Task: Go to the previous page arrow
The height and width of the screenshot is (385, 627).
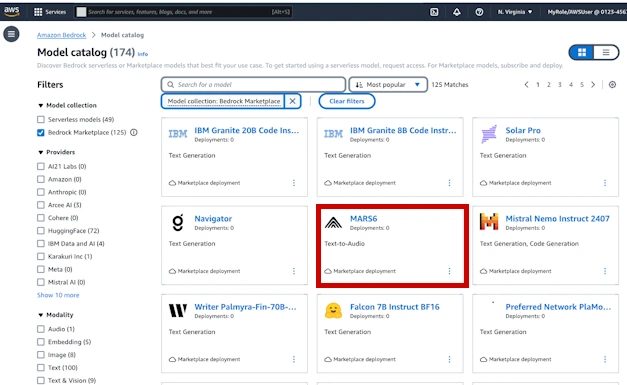Action: 526,84
